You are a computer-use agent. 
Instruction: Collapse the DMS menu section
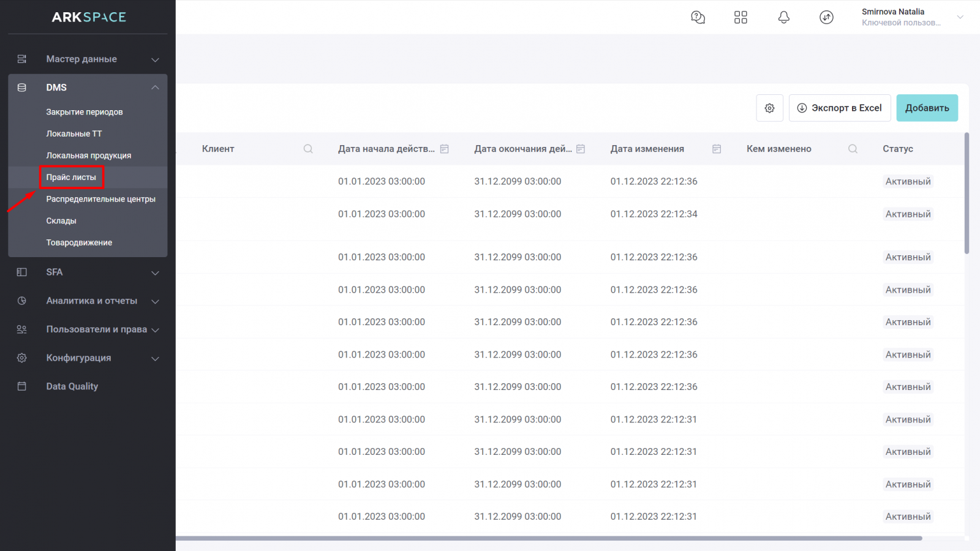pyautogui.click(x=155, y=88)
